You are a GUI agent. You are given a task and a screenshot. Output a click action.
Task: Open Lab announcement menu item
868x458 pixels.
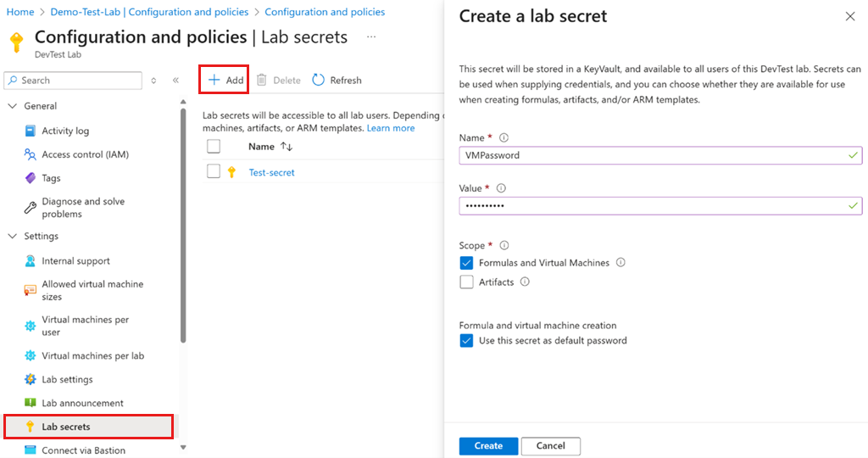click(82, 403)
